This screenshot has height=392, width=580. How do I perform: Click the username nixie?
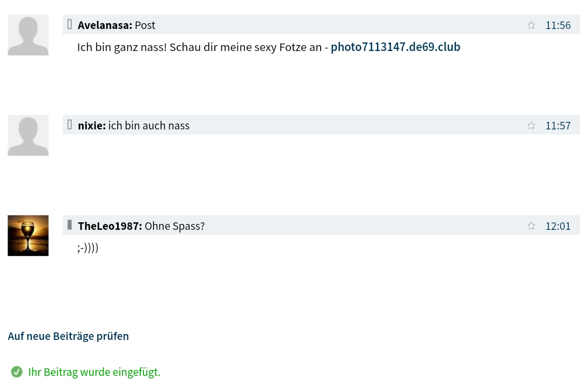point(91,126)
